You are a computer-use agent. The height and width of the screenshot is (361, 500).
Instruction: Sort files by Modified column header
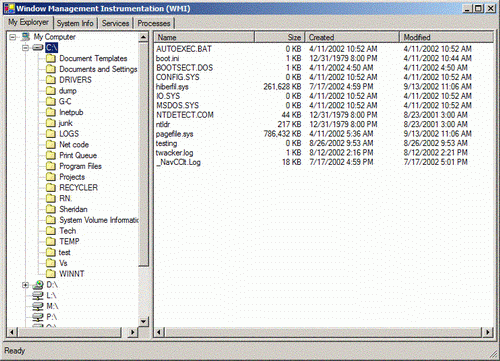pos(446,37)
